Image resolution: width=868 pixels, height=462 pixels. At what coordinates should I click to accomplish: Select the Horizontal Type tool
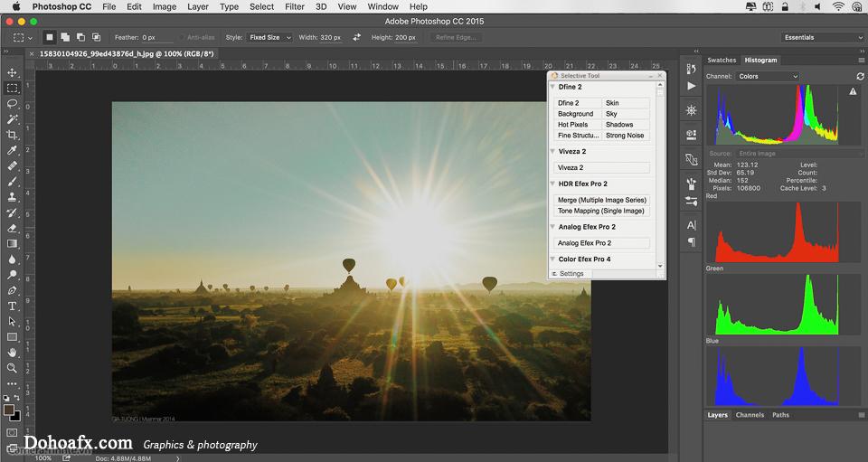pyautogui.click(x=12, y=306)
